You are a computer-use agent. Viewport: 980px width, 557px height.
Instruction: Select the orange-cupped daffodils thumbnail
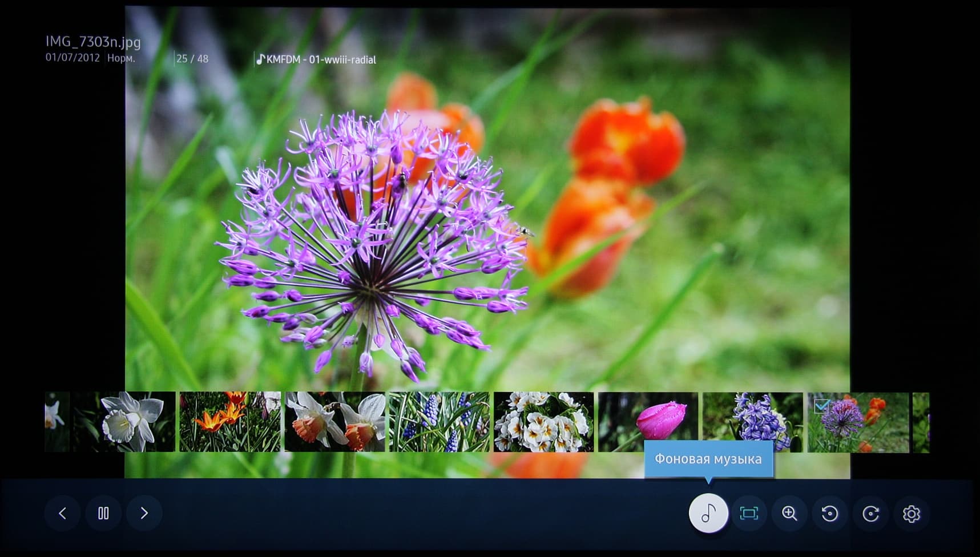click(x=334, y=422)
